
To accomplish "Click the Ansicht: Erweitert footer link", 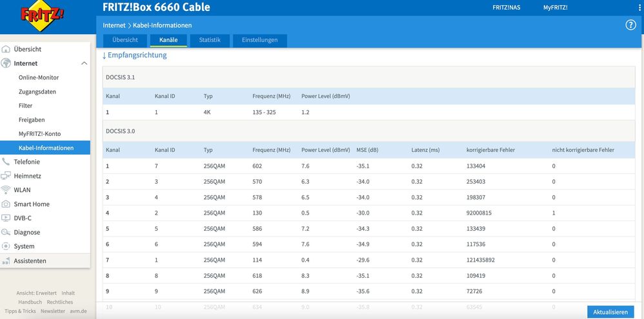I will coord(37,293).
